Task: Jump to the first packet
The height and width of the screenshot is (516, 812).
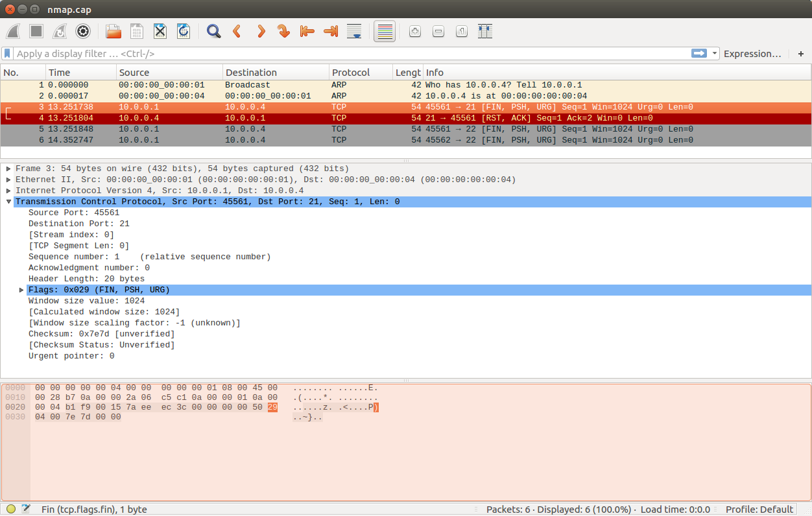Action: click(307, 31)
